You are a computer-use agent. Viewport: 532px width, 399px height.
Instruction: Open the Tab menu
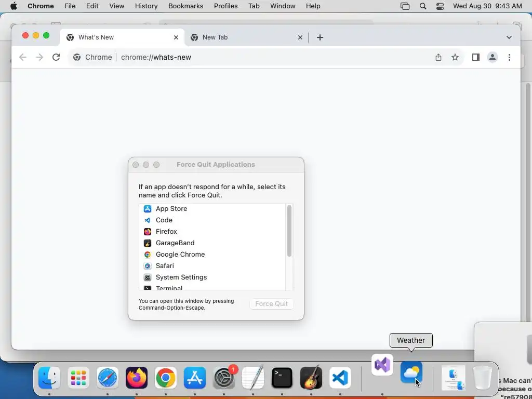[x=254, y=6]
